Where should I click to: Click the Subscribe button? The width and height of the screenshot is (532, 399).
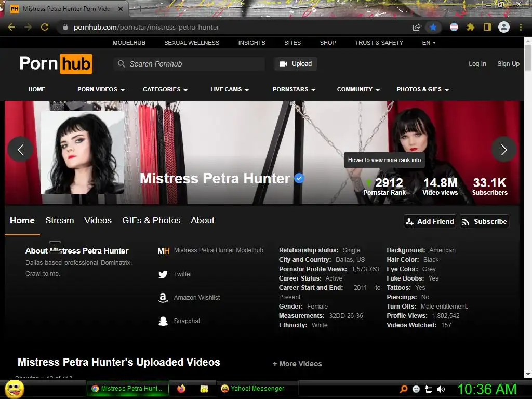pos(485,221)
